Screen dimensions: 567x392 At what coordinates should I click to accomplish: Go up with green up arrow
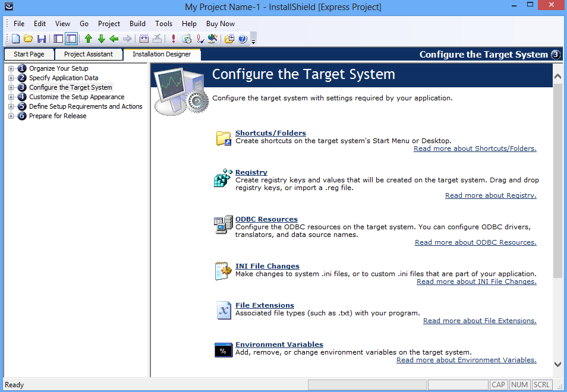(x=89, y=39)
